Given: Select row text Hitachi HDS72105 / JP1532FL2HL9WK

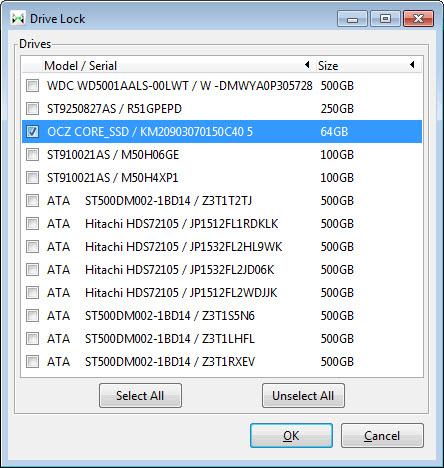Looking at the screenshot, I should [184, 247].
